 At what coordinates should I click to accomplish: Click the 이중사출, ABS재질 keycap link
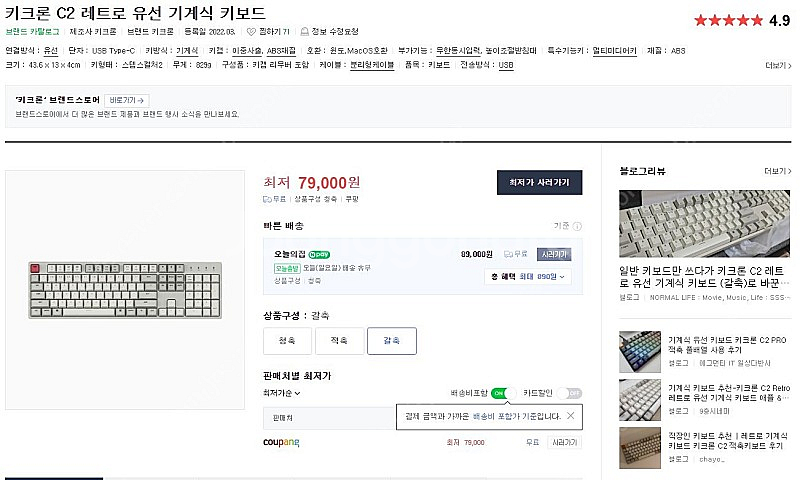(x=264, y=50)
